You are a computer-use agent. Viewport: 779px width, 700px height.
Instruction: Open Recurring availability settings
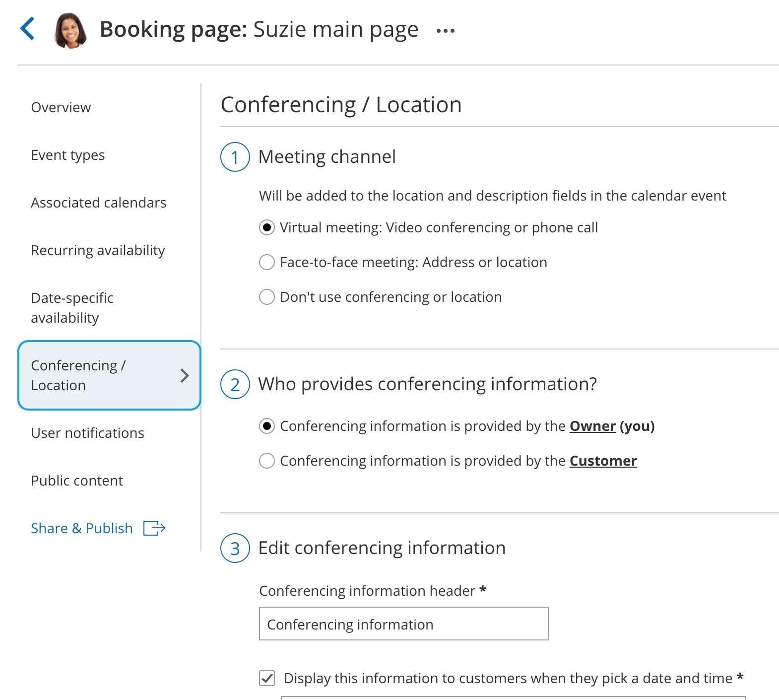coord(98,250)
